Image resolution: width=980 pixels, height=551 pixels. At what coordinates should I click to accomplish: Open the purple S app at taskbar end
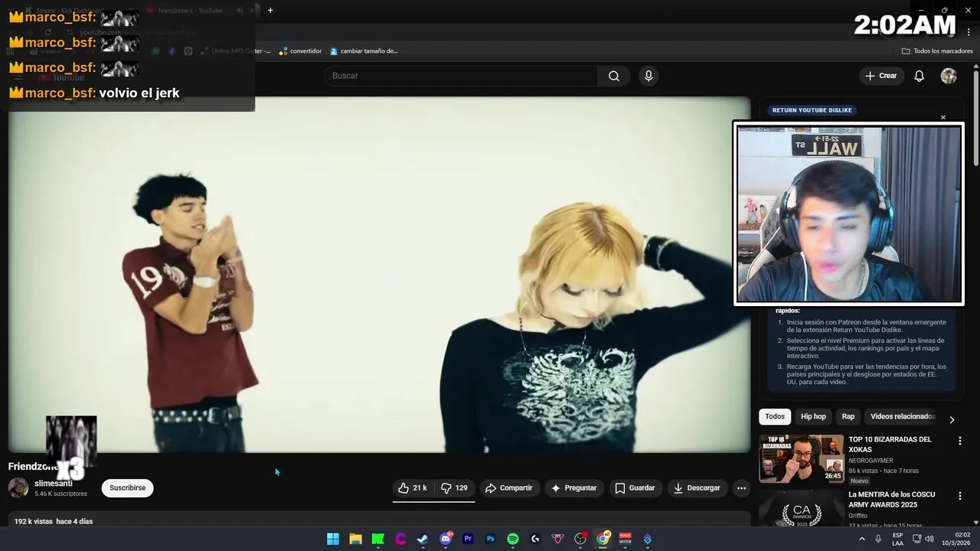point(648,539)
